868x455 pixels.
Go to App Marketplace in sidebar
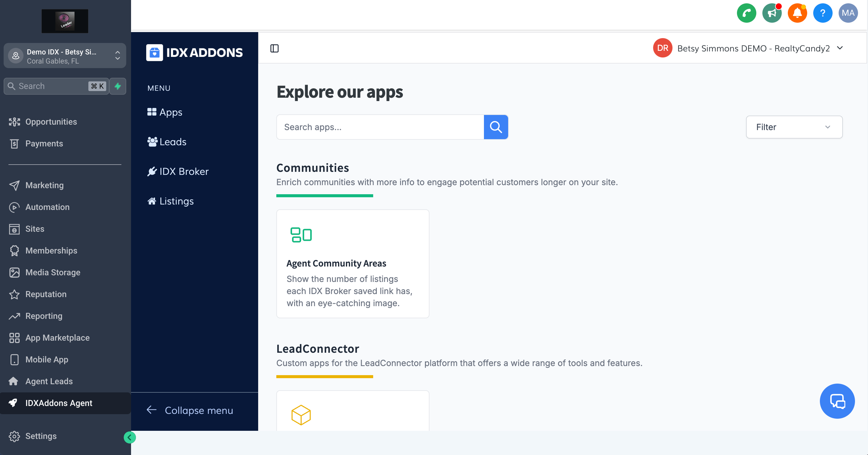click(x=57, y=338)
